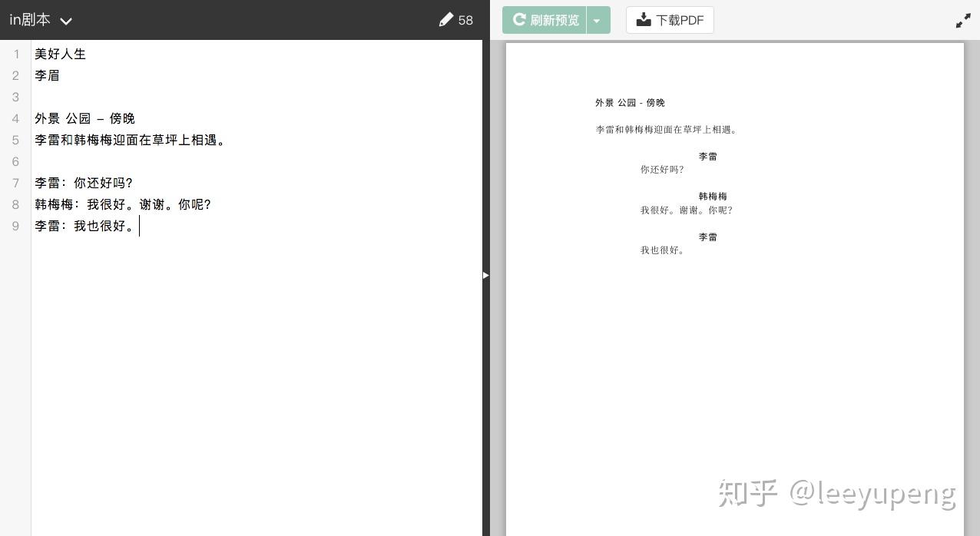This screenshot has height=536, width=980.
Task: Click preview dialogue 我也很好。
Action: pyautogui.click(x=663, y=250)
